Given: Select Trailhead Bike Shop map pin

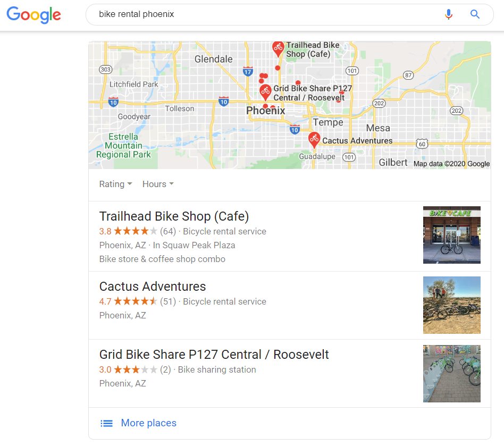Looking at the screenshot, I should point(278,49).
